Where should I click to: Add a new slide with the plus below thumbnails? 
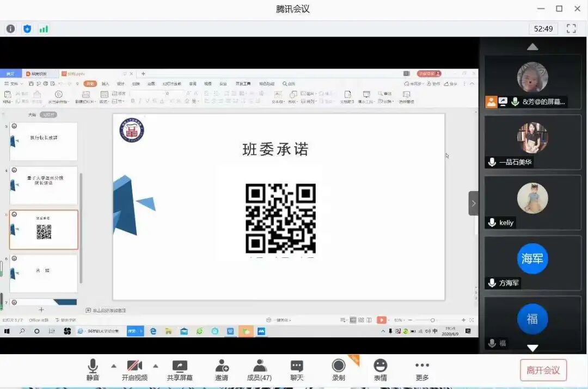click(x=41, y=310)
